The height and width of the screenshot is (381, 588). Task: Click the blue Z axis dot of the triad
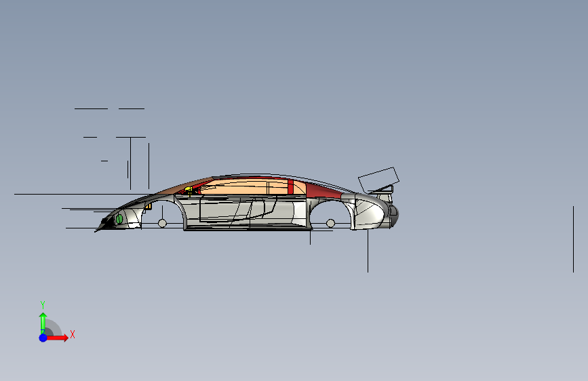pos(43,338)
